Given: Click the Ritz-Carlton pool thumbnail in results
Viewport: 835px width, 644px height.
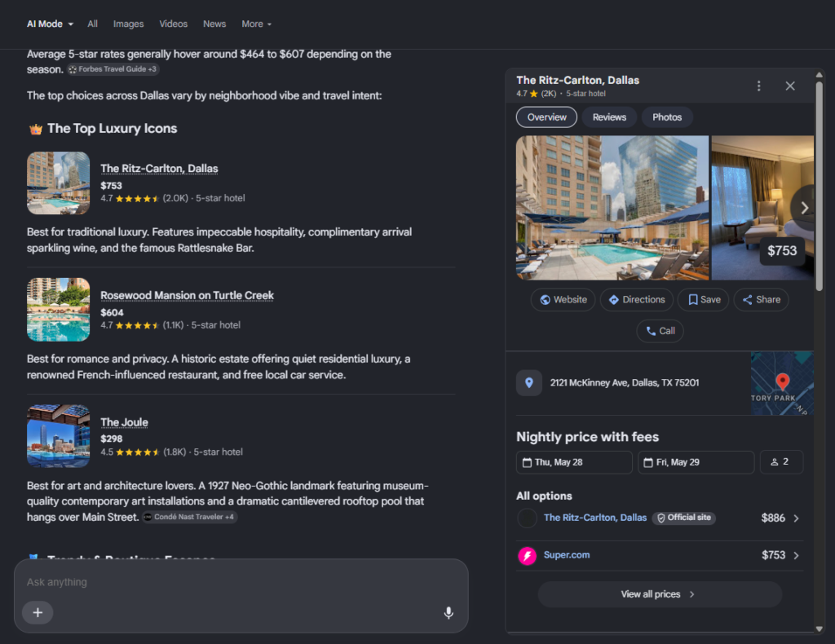Looking at the screenshot, I should coord(59,183).
